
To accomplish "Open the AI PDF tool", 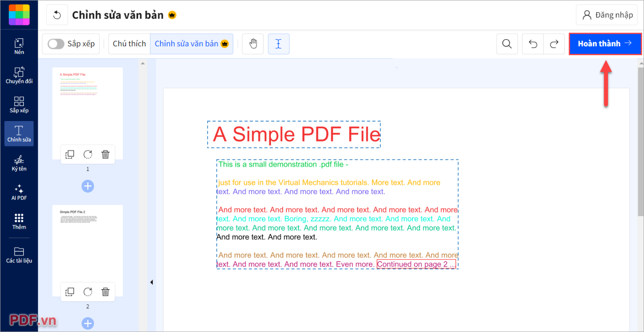I will tap(19, 192).
